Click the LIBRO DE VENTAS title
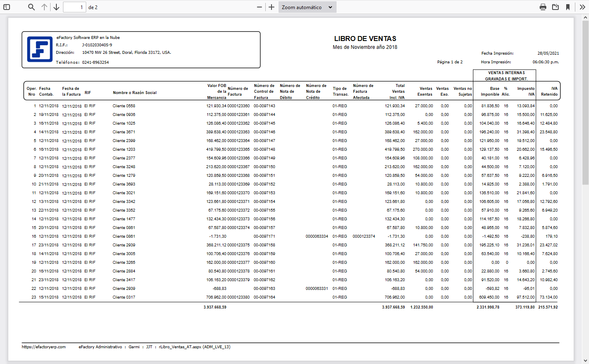This screenshot has height=364, width=589. 365,39
